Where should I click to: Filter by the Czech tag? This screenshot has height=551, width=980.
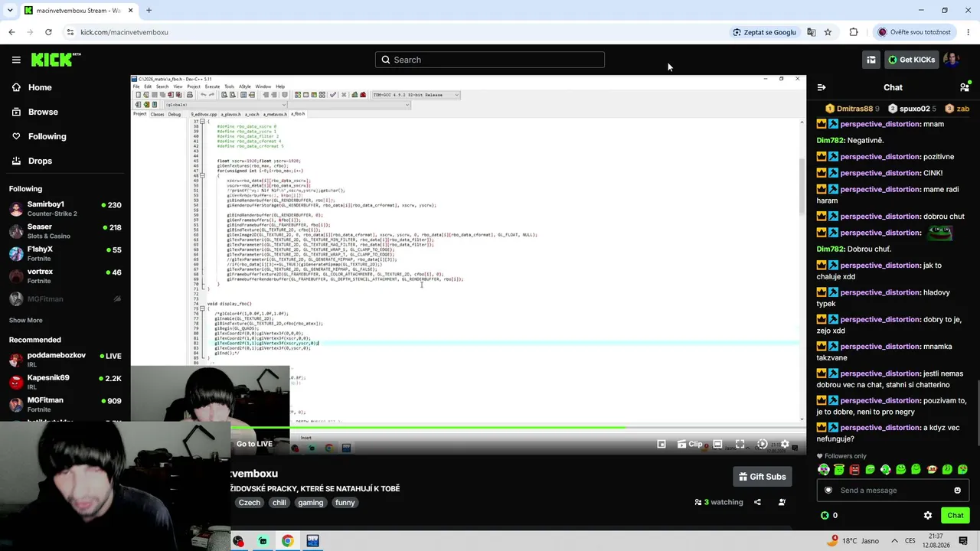249,503
